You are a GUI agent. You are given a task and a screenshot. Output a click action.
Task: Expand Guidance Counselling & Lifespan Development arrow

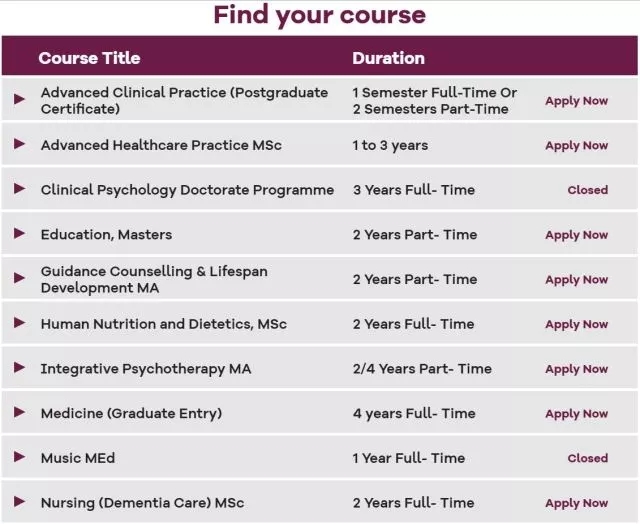[20, 279]
